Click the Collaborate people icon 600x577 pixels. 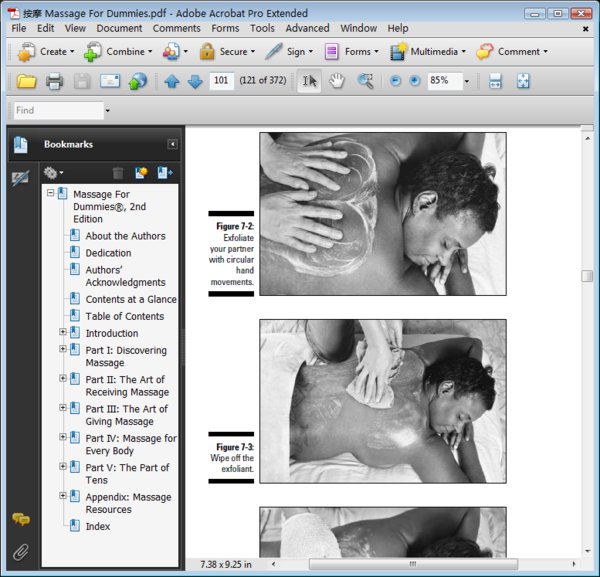(x=171, y=52)
